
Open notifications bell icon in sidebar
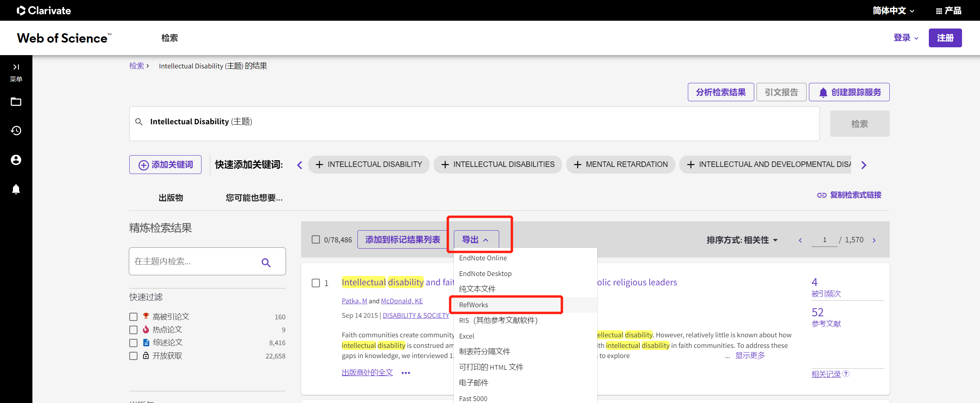(x=16, y=189)
